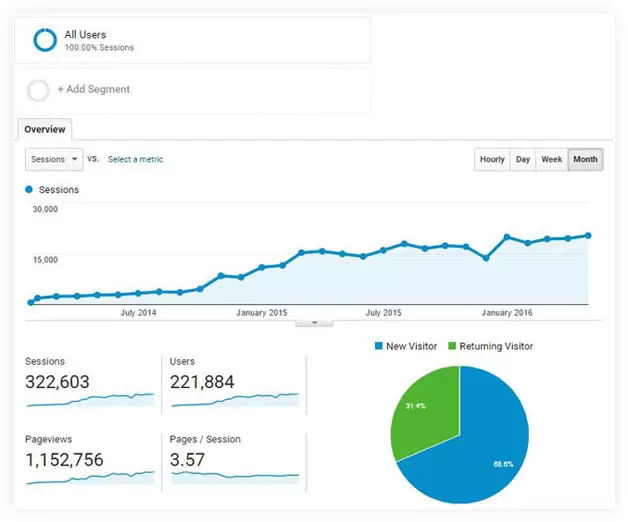Switch the chart to Day view
This screenshot has height=522, width=628.
tap(523, 160)
